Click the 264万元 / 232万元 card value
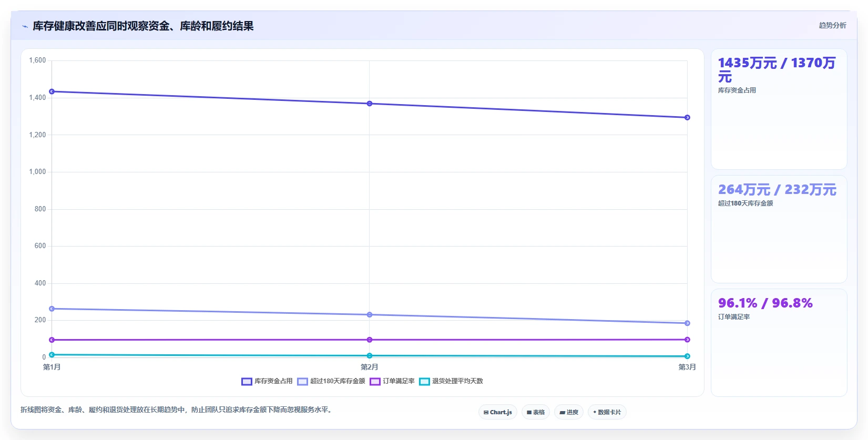This screenshot has height=440, width=868. point(777,190)
